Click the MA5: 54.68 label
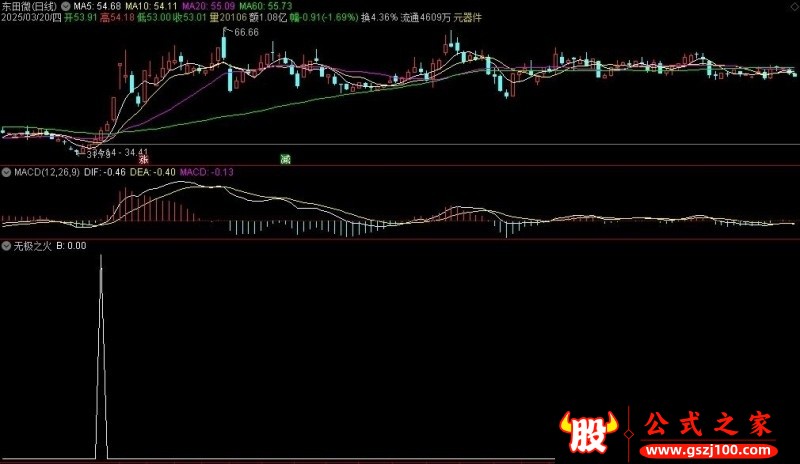800x464 pixels. (97, 7)
